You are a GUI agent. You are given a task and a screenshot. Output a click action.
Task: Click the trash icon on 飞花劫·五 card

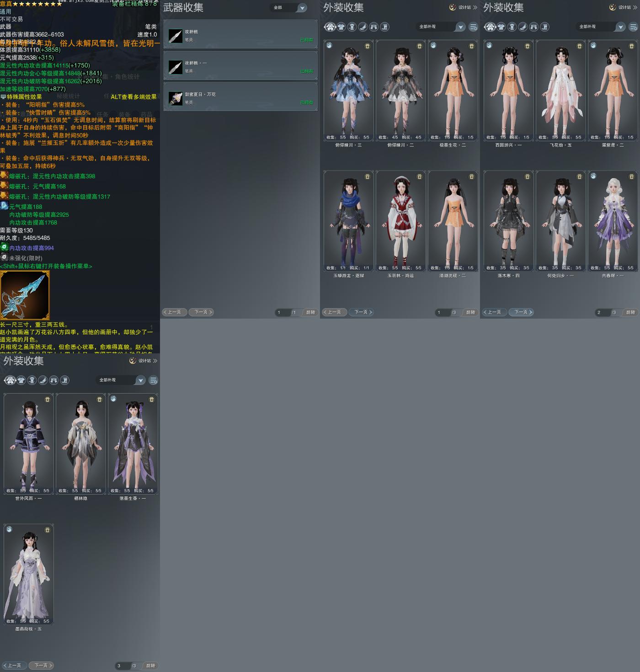point(580,46)
